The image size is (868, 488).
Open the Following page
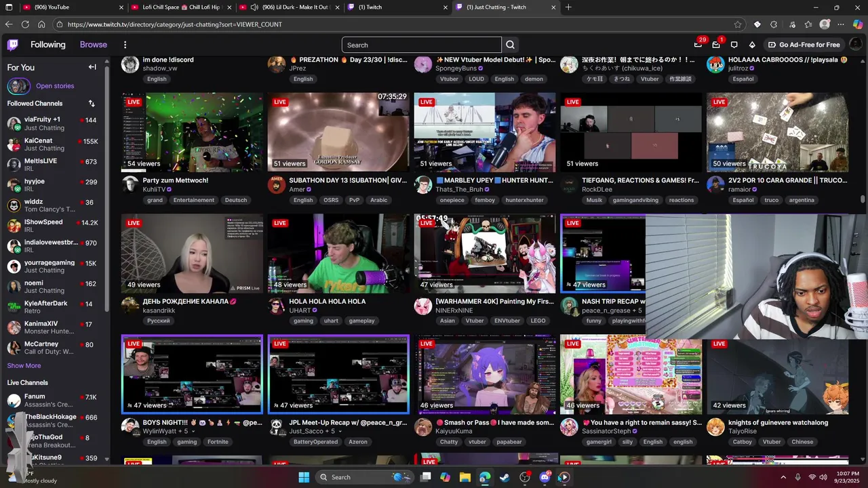(48, 45)
